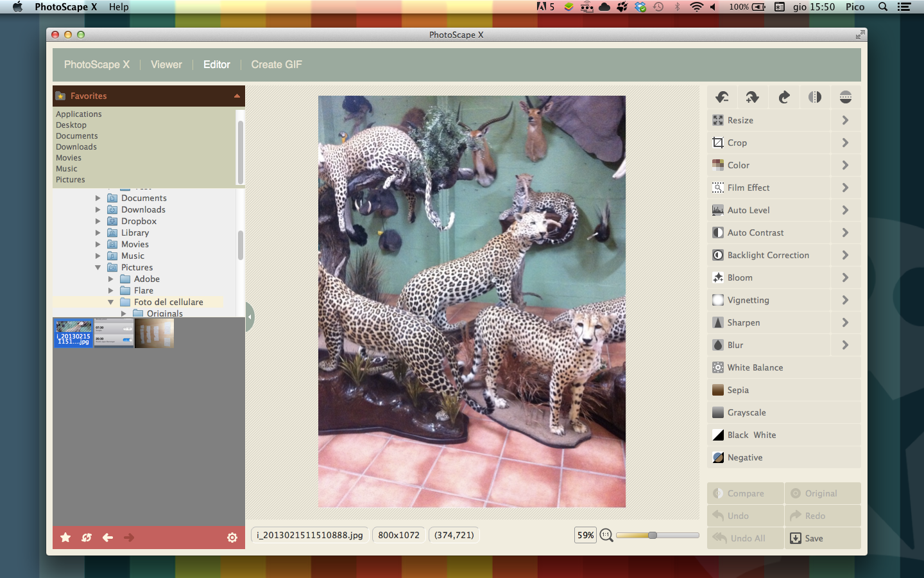Click the rotate 90 degrees arrow icon
924x578 pixels.
click(x=783, y=97)
